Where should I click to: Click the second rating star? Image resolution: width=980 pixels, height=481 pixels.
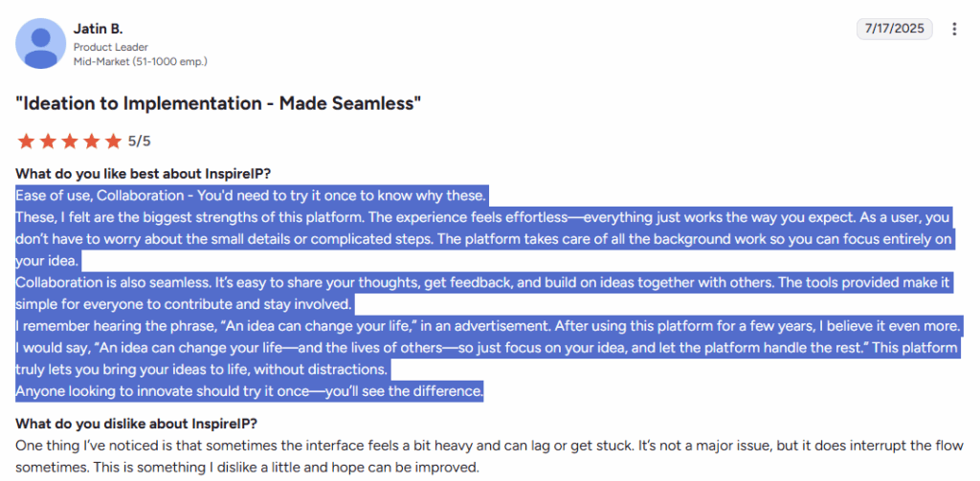click(x=48, y=142)
